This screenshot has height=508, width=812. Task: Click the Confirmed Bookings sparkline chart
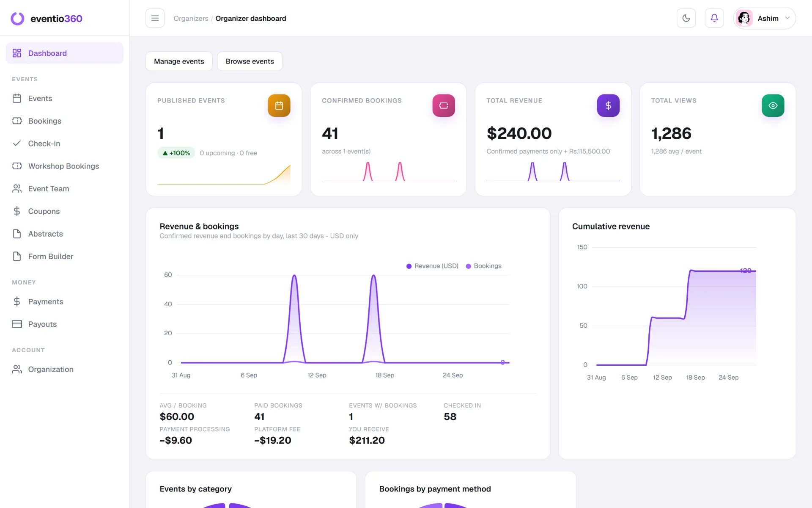pyautogui.click(x=388, y=171)
